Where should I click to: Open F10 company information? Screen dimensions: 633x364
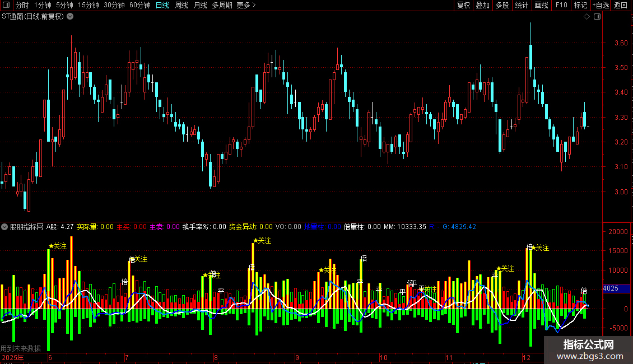(561, 5)
